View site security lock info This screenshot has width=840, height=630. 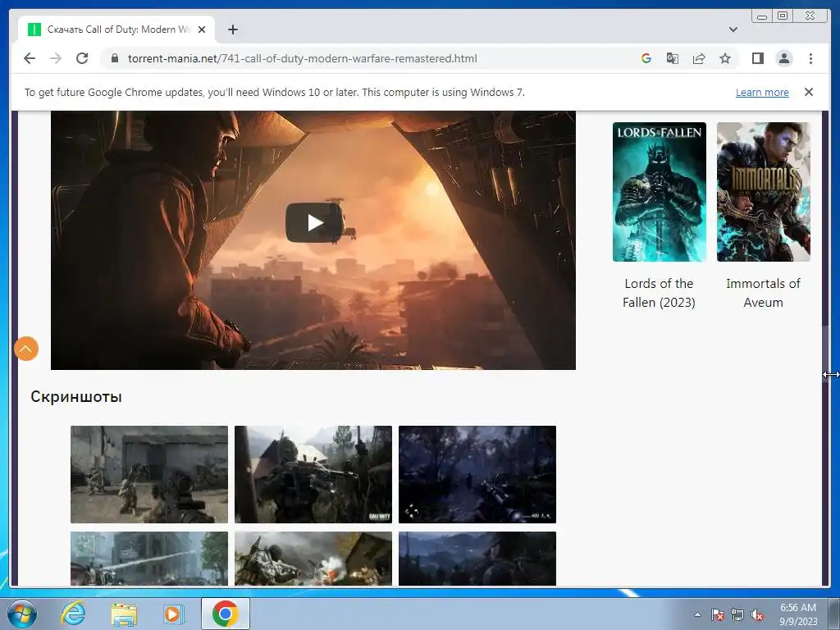(114, 58)
